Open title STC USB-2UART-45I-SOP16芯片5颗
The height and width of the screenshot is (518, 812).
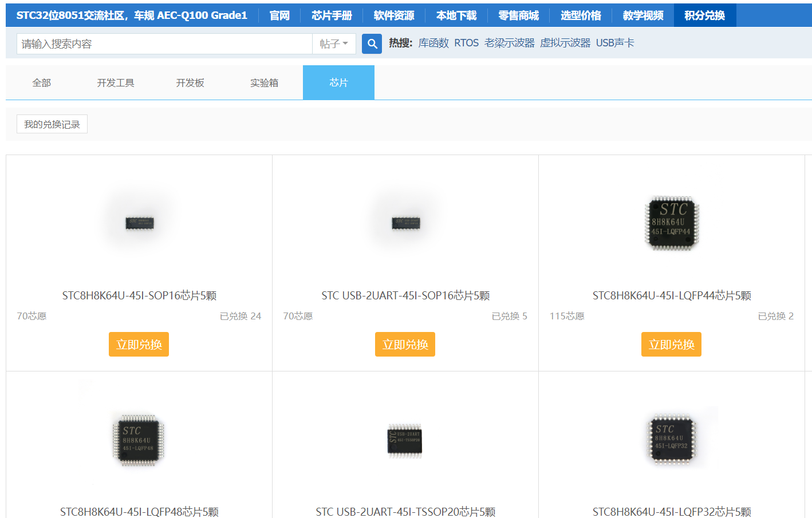point(405,295)
